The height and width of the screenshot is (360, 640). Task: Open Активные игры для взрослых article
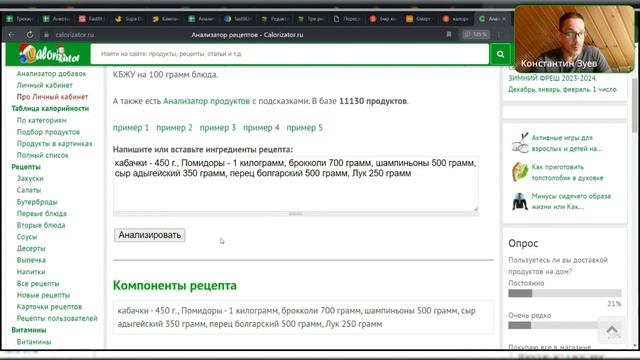[x=567, y=143]
